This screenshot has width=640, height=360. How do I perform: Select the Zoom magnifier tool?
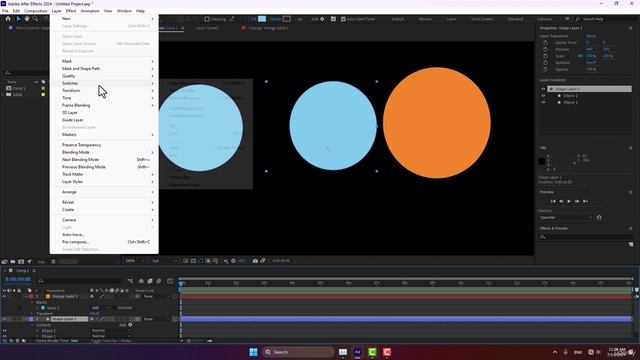tap(36, 19)
